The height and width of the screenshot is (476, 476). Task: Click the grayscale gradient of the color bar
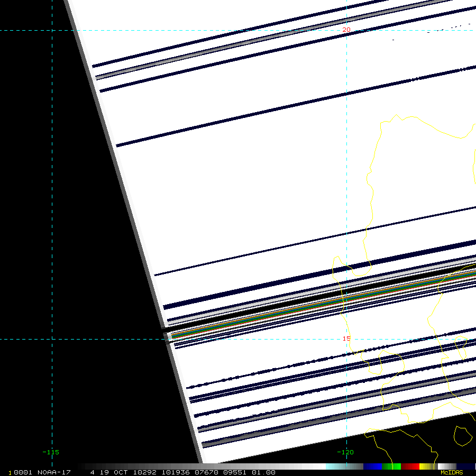[202, 466]
